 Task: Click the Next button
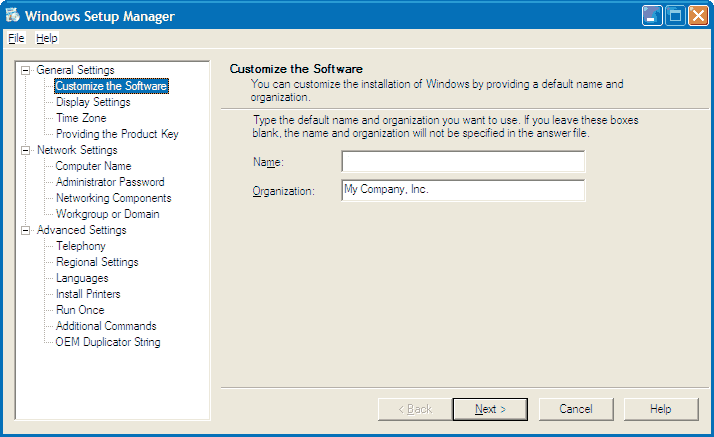pyautogui.click(x=490, y=409)
